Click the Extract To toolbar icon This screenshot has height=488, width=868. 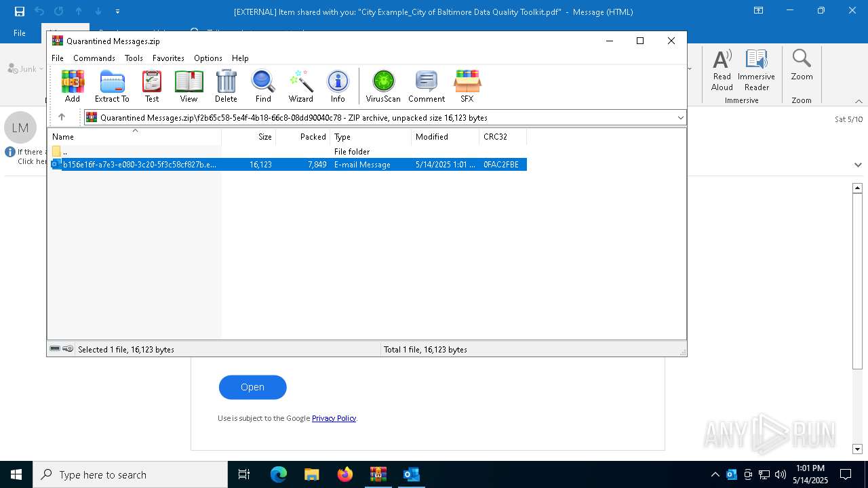click(112, 86)
